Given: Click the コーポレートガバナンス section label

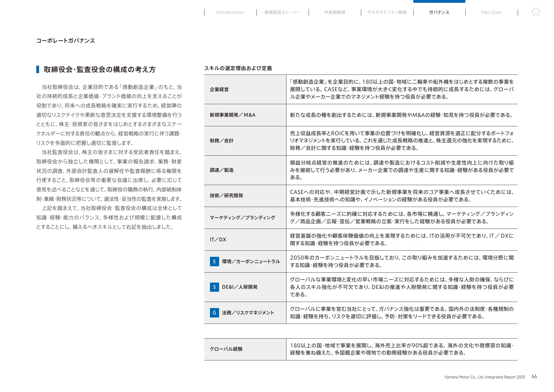Looking at the screenshot, I should click(65, 41).
